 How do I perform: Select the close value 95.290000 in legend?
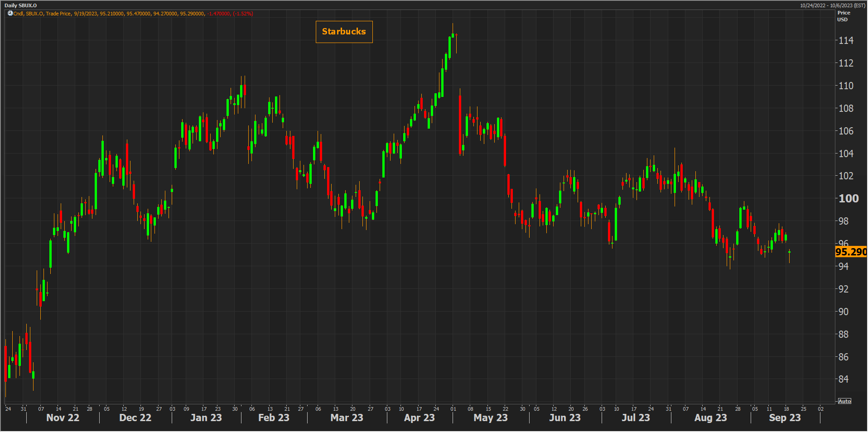tap(192, 14)
